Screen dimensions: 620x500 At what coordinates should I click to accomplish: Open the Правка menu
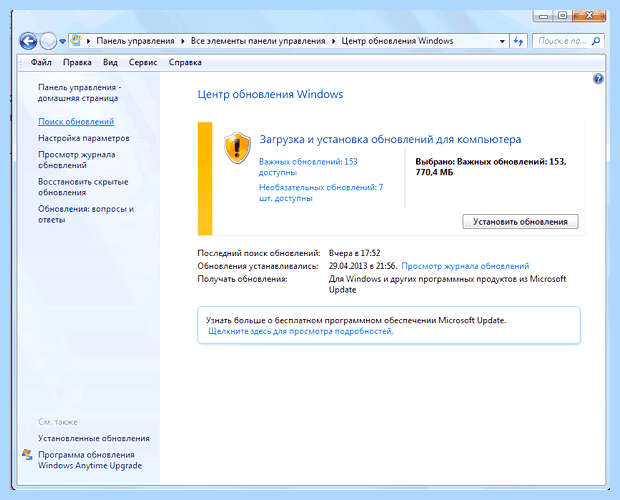point(77,62)
